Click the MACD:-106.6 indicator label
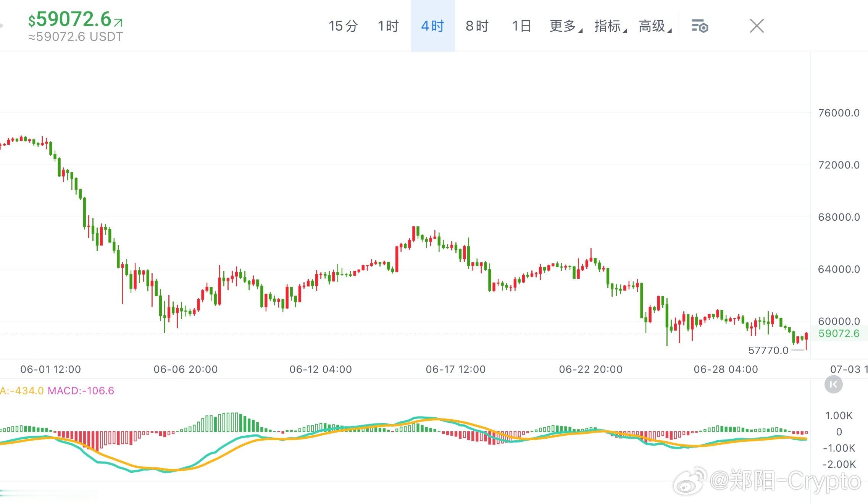The height and width of the screenshot is (504, 868). 81,391
